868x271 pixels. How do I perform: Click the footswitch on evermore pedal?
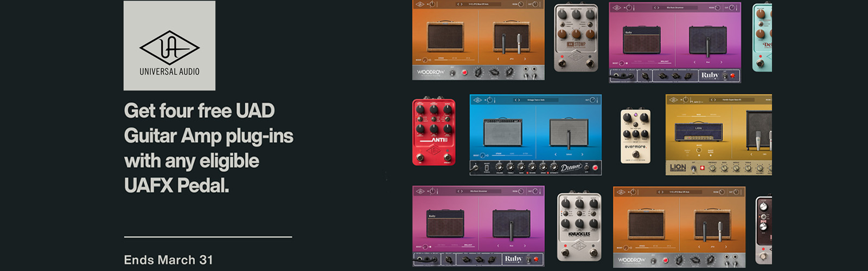pos(636,154)
